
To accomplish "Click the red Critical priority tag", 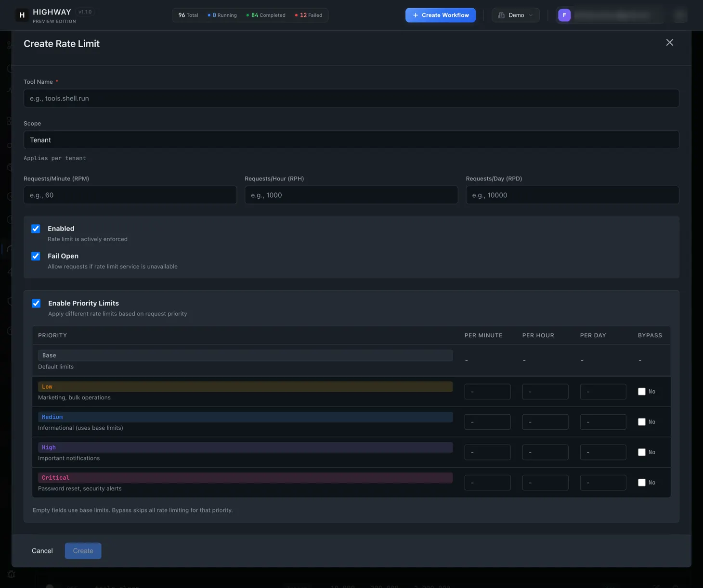I will 245,478.
